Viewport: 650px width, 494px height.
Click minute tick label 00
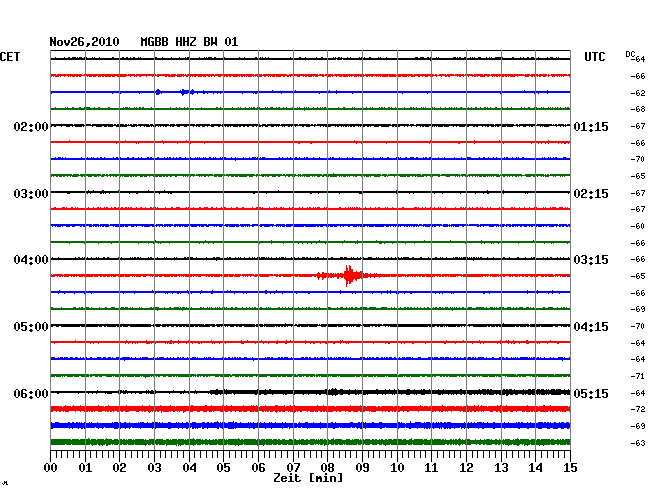(51, 468)
